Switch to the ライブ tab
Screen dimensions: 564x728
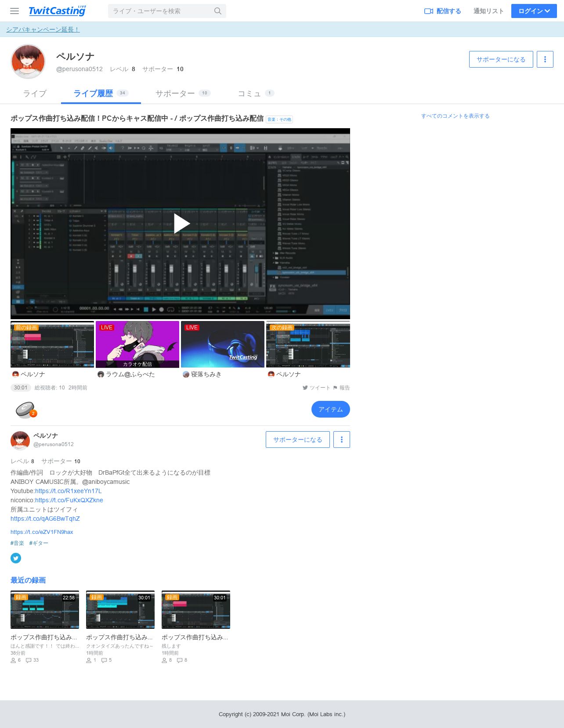tap(35, 94)
